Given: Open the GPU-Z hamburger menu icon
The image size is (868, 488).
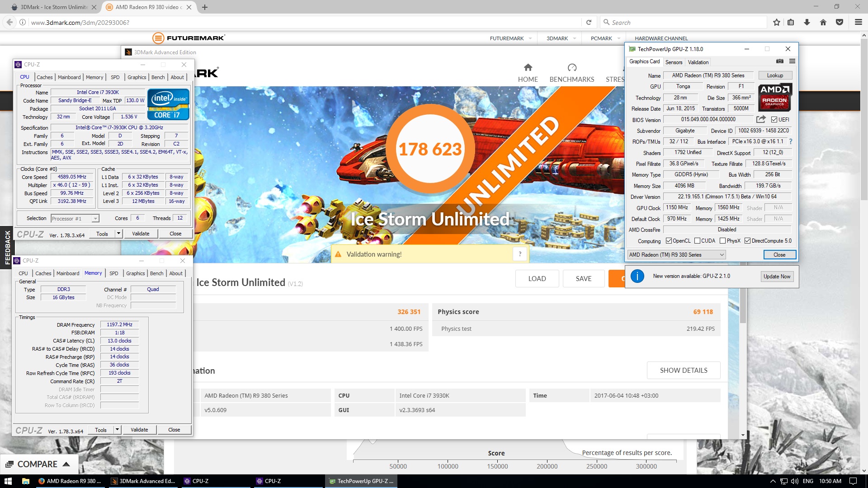Looking at the screenshot, I should pyautogui.click(x=792, y=61).
